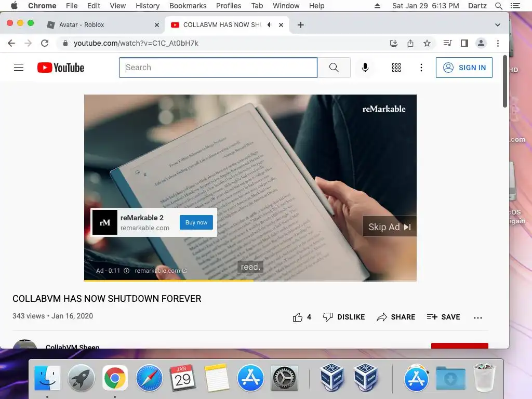Click the reMarkable logo watermark in ad

pyautogui.click(x=384, y=109)
